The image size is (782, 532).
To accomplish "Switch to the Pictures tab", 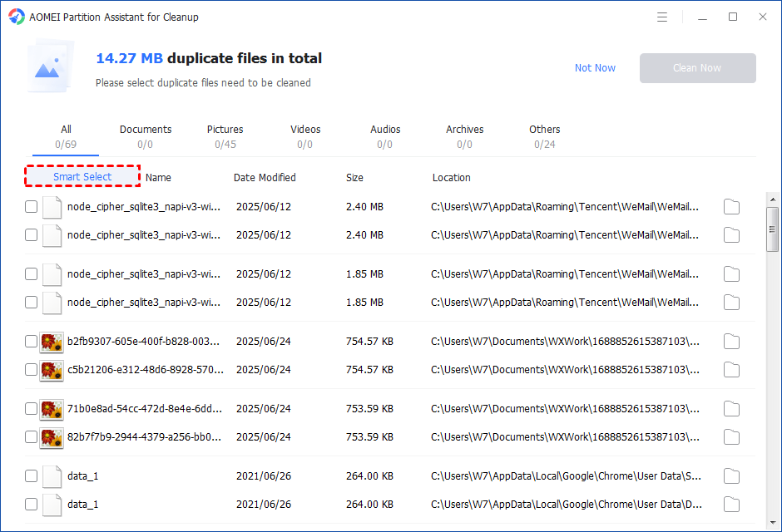I will (x=225, y=136).
